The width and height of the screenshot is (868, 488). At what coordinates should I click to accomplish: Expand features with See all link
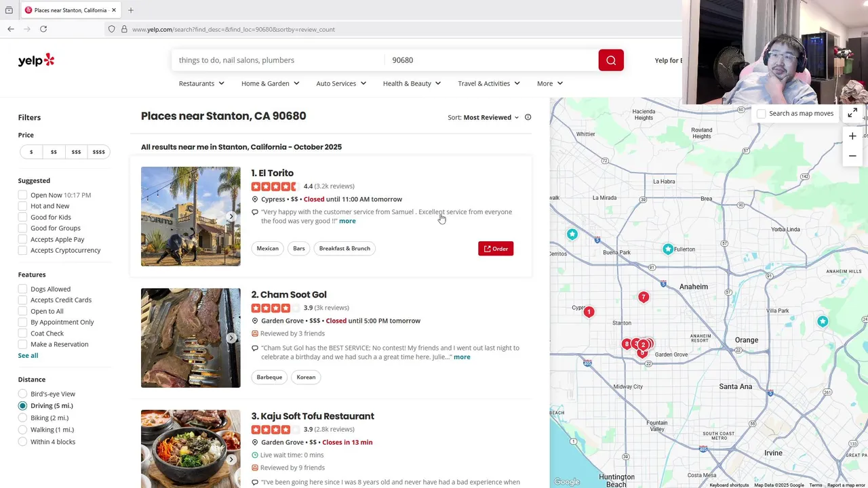click(x=28, y=356)
